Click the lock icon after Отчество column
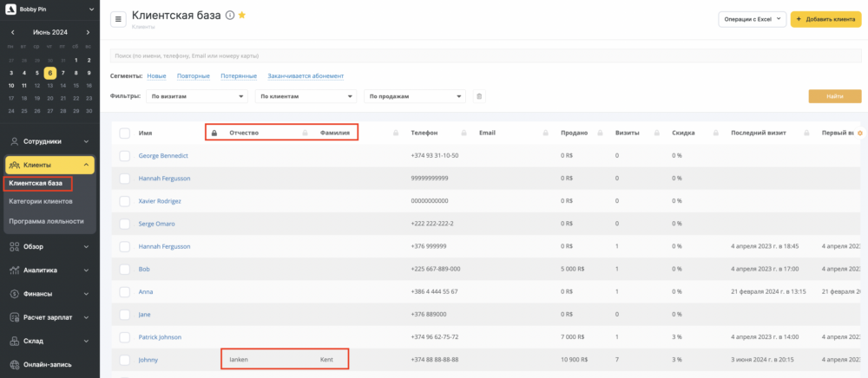 click(305, 134)
